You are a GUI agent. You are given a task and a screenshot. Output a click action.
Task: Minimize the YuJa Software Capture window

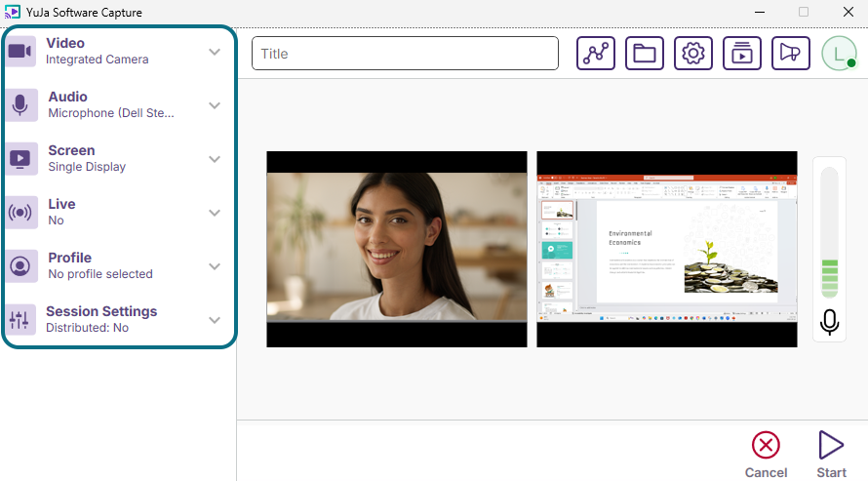click(760, 12)
